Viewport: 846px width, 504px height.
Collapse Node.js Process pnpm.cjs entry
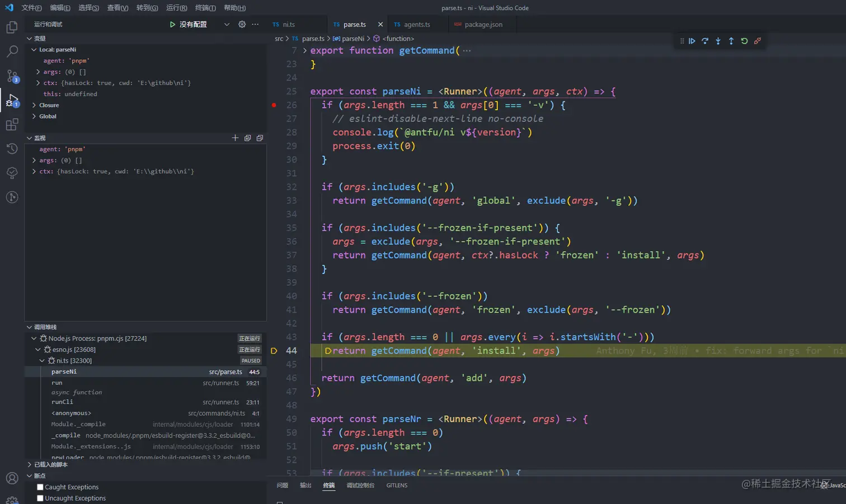click(34, 338)
